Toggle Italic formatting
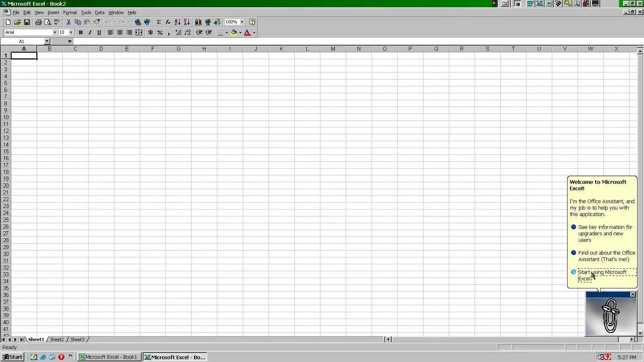 point(90,33)
